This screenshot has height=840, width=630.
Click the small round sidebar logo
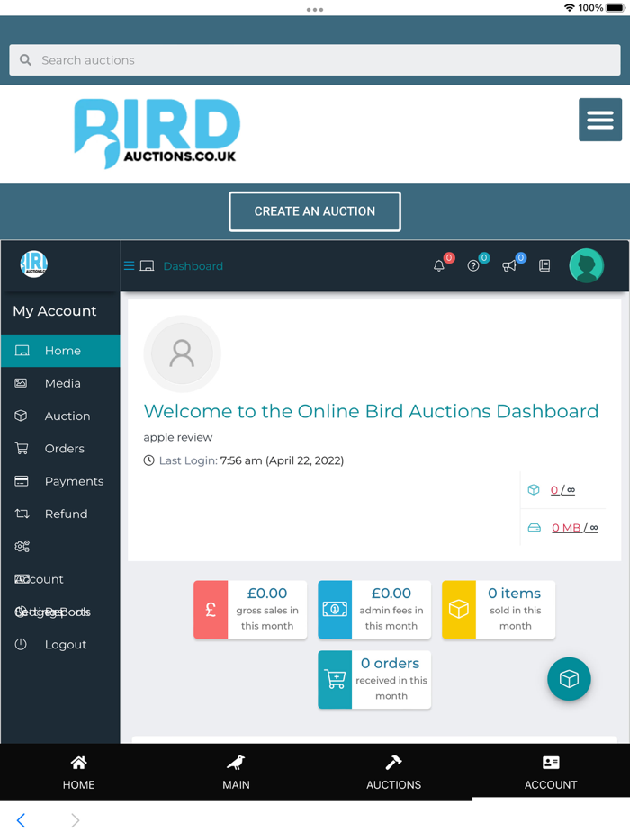(34, 264)
